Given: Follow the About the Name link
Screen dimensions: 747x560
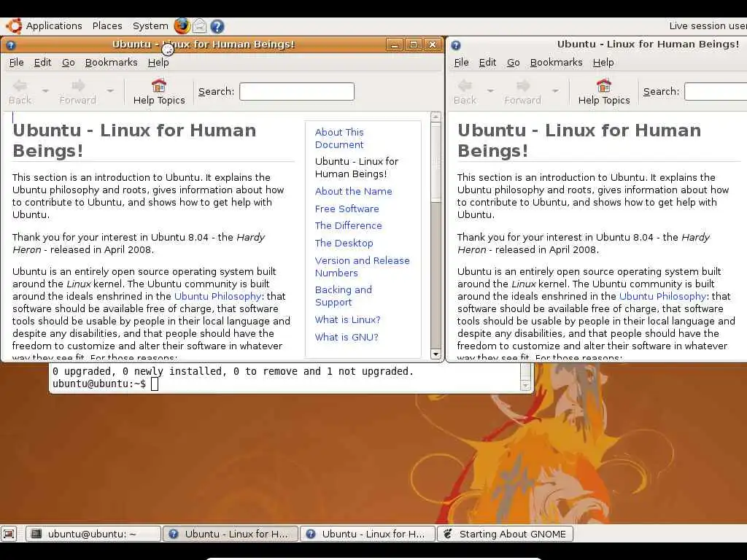Looking at the screenshot, I should [x=354, y=192].
